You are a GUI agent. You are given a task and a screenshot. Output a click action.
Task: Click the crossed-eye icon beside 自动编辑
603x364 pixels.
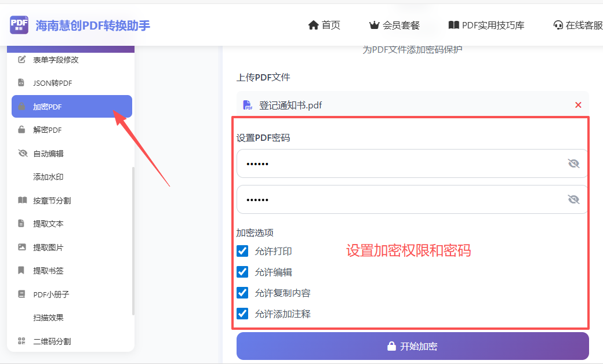click(x=23, y=154)
